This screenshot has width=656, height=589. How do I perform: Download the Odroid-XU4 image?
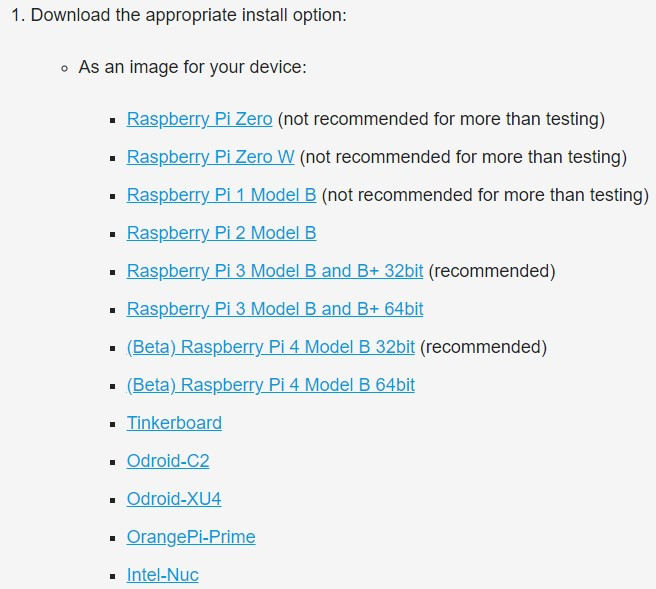174,499
